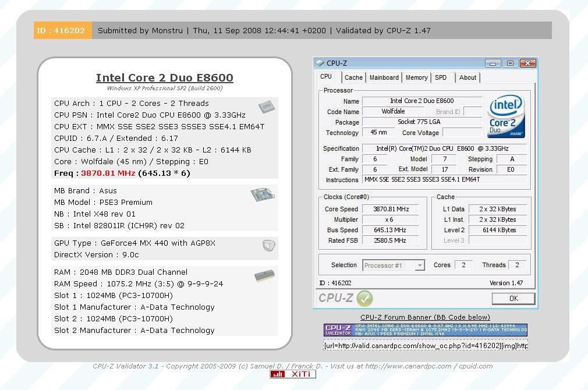588x390 pixels.
Task: Switch to the Cache tab
Action: pos(353,77)
